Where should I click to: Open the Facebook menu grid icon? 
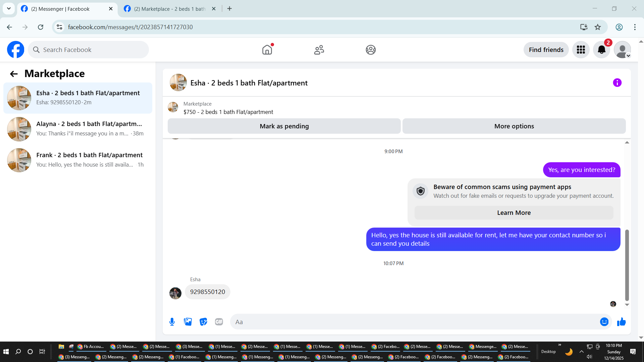[x=581, y=50]
